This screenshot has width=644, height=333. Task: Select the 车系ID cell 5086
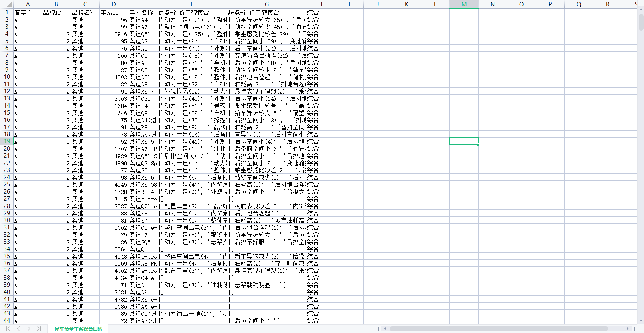click(x=114, y=306)
